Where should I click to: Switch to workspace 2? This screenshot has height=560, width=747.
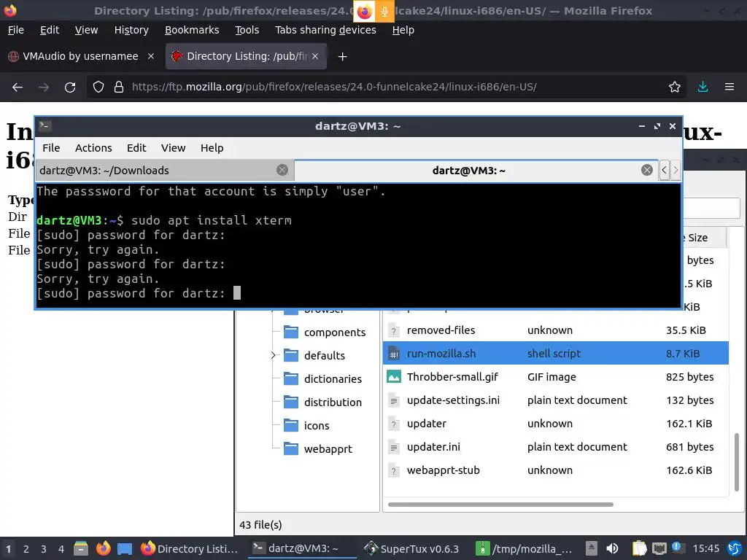26,549
